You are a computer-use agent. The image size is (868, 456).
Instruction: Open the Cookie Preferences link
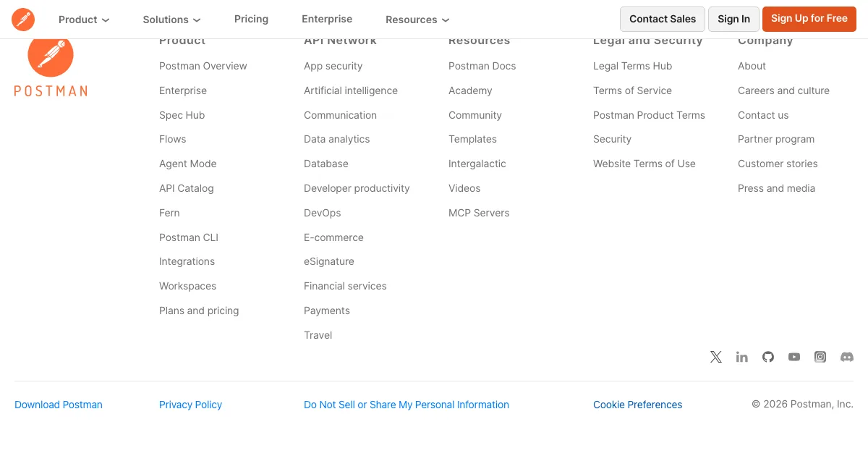637,405
